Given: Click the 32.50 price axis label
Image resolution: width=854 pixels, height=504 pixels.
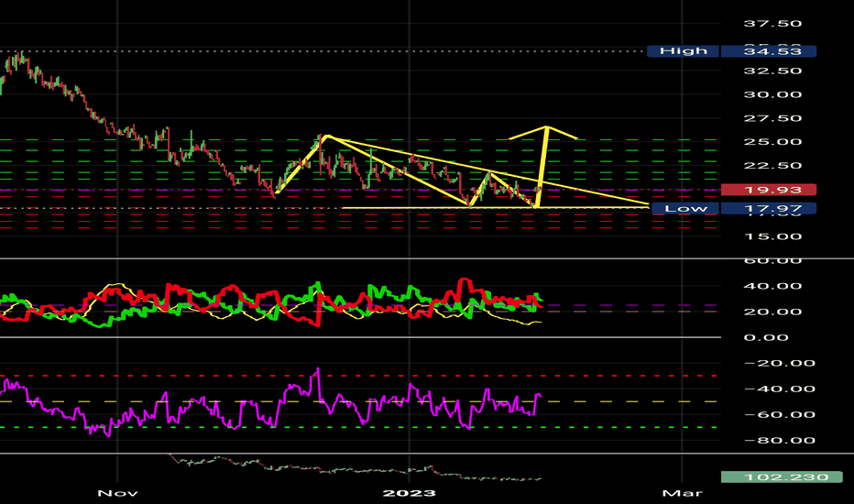Looking at the screenshot, I should click(x=772, y=71).
